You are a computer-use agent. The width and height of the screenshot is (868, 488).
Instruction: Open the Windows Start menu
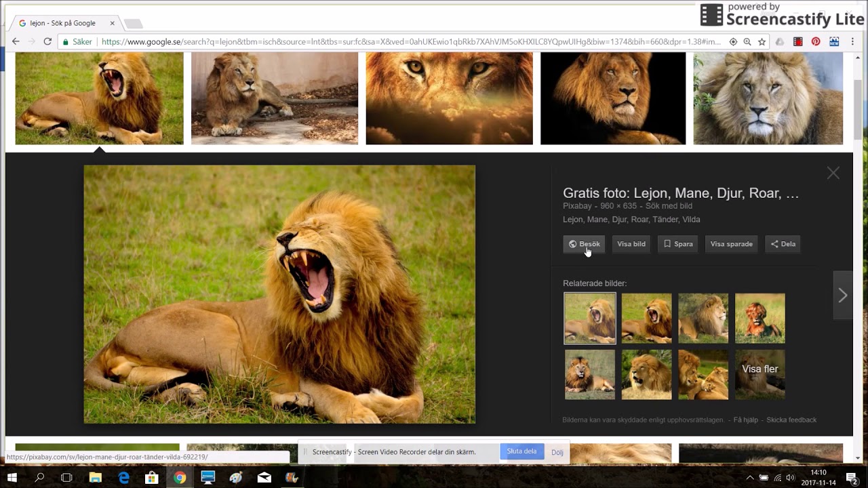tap(12, 478)
